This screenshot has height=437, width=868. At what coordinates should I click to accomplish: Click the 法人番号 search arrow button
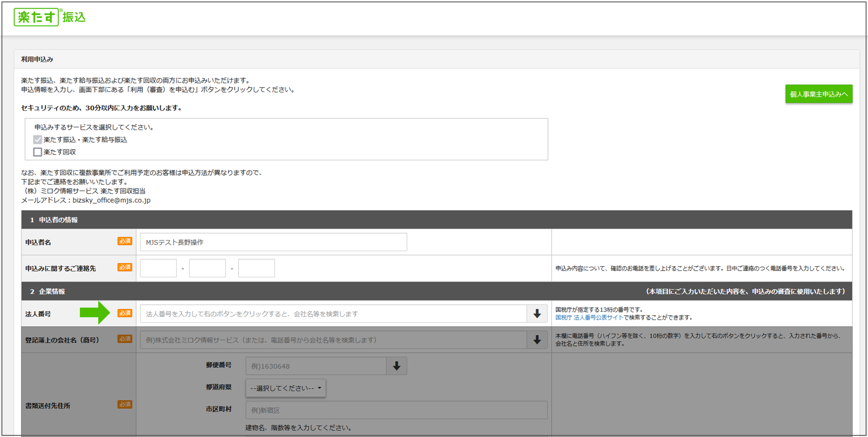click(x=537, y=313)
